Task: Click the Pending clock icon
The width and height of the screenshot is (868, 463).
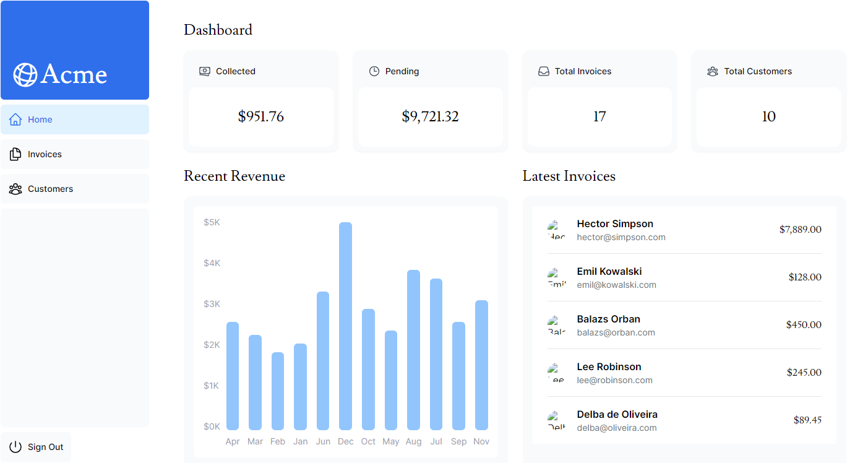Action: [x=374, y=71]
